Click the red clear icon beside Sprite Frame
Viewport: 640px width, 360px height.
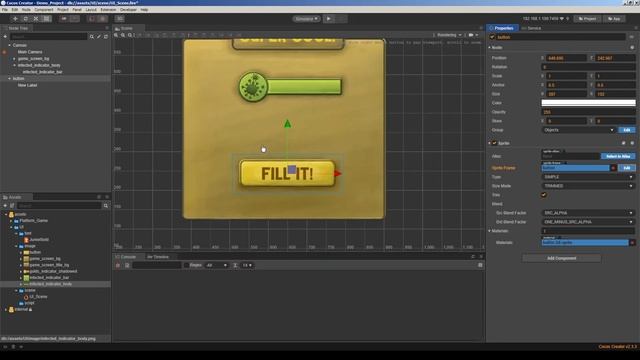tap(613, 168)
